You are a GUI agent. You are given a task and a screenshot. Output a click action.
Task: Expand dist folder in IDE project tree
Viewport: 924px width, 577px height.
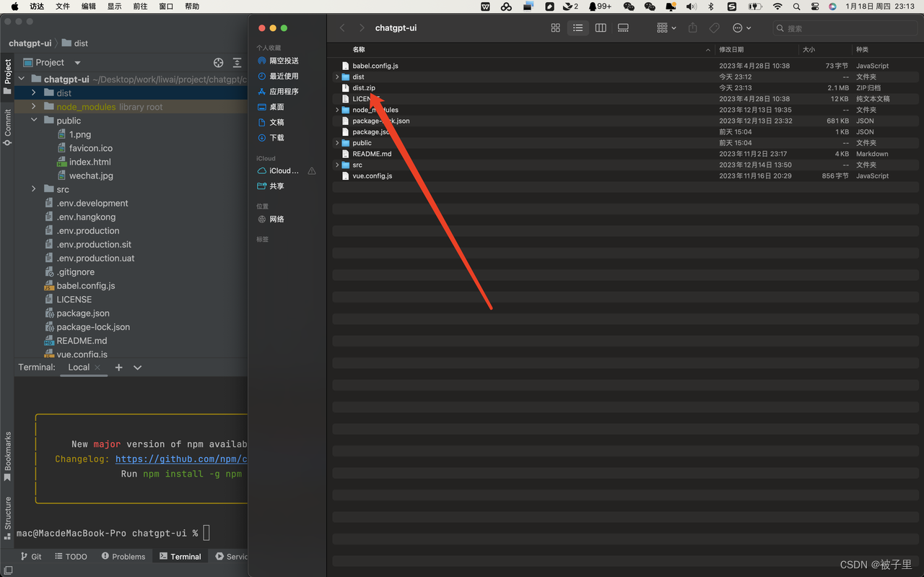33,92
